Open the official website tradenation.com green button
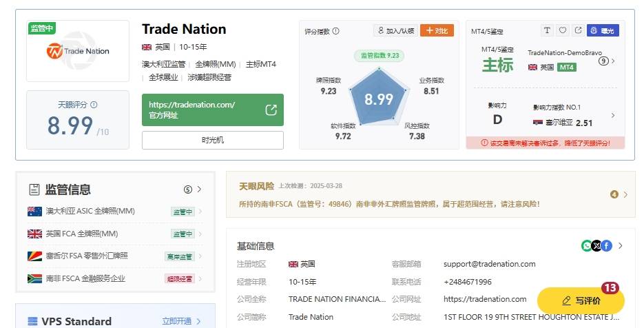 (213, 110)
